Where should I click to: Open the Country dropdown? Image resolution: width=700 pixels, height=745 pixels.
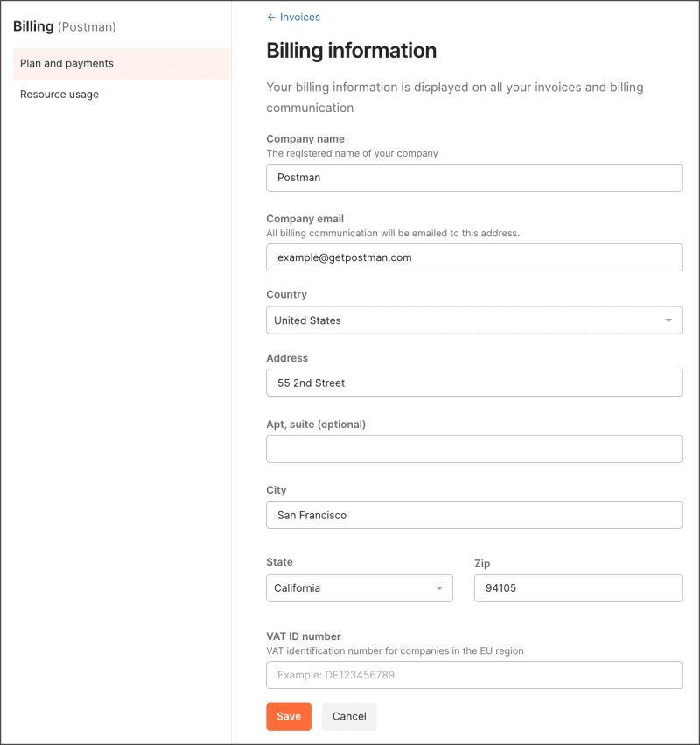474,320
